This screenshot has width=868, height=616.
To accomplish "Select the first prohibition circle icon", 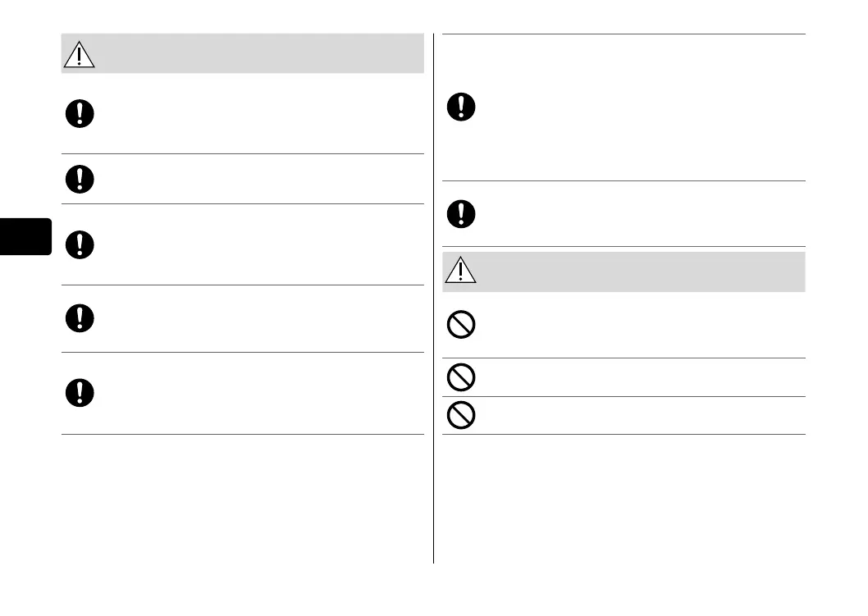I will point(461,326).
